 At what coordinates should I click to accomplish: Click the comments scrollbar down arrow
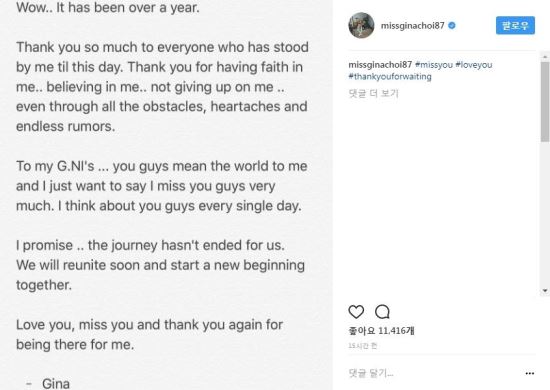545,291
